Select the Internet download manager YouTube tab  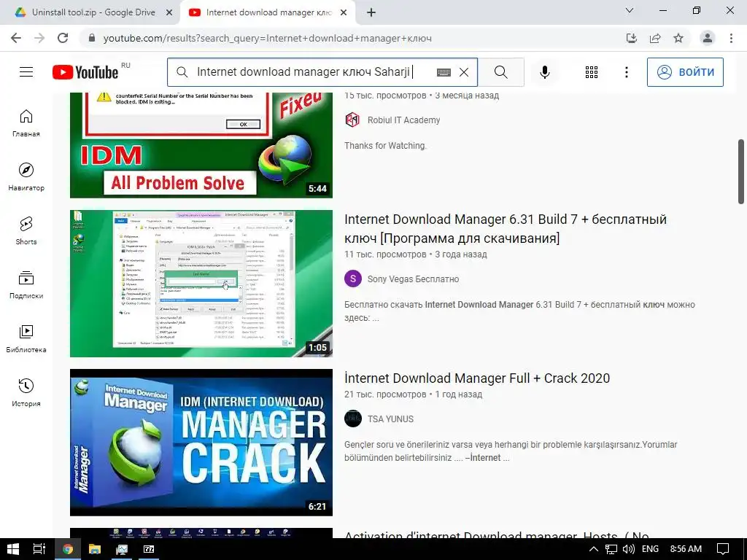click(x=268, y=12)
